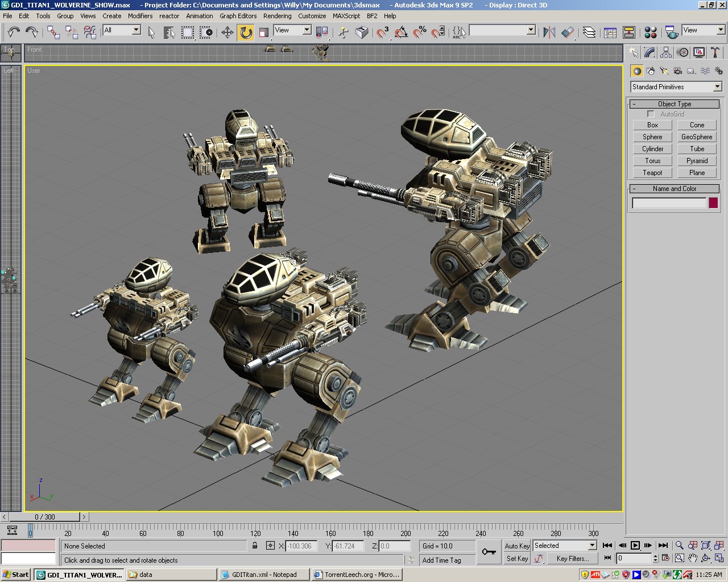This screenshot has width=728, height=582.
Task: Toggle Percent Snap
Action: point(420,32)
